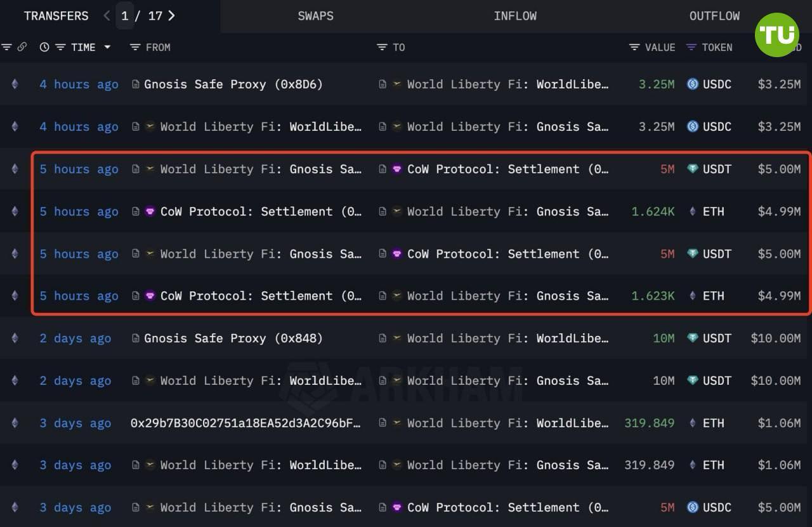The width and height of the screenshot is (812, 527).
Task: Open the '4 hours ago' time in 0x8D6 row
Action: coord(79,84)
